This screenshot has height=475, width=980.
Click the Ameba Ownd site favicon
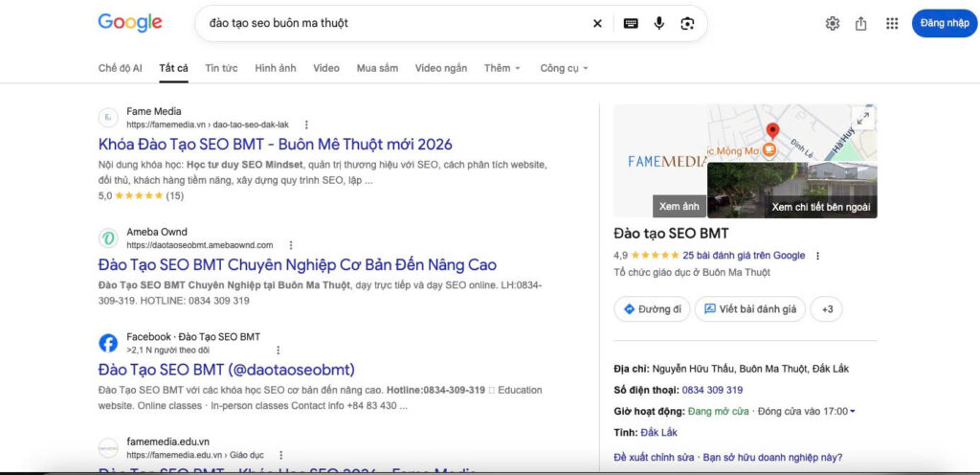pyautogui.click(x=108, y=238)
